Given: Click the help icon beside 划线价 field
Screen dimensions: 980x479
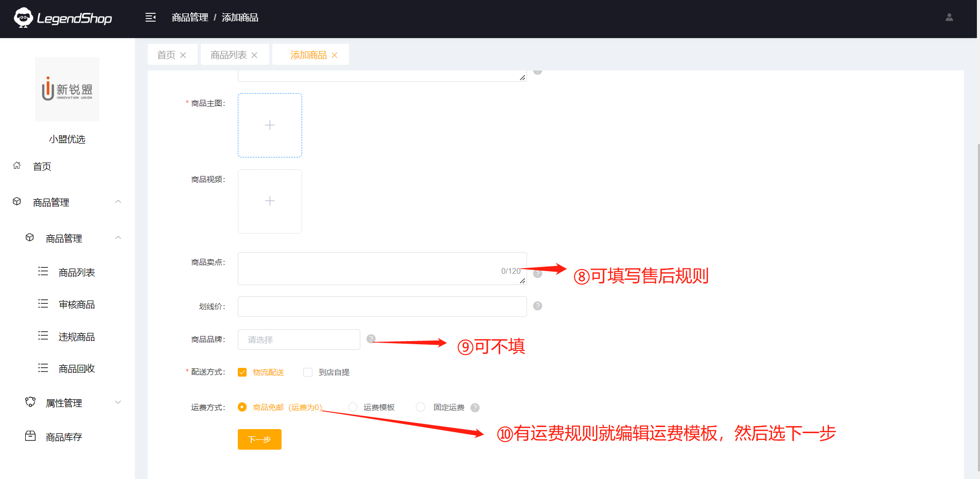Looking at the screenshot, I should (x=537, y=306).
